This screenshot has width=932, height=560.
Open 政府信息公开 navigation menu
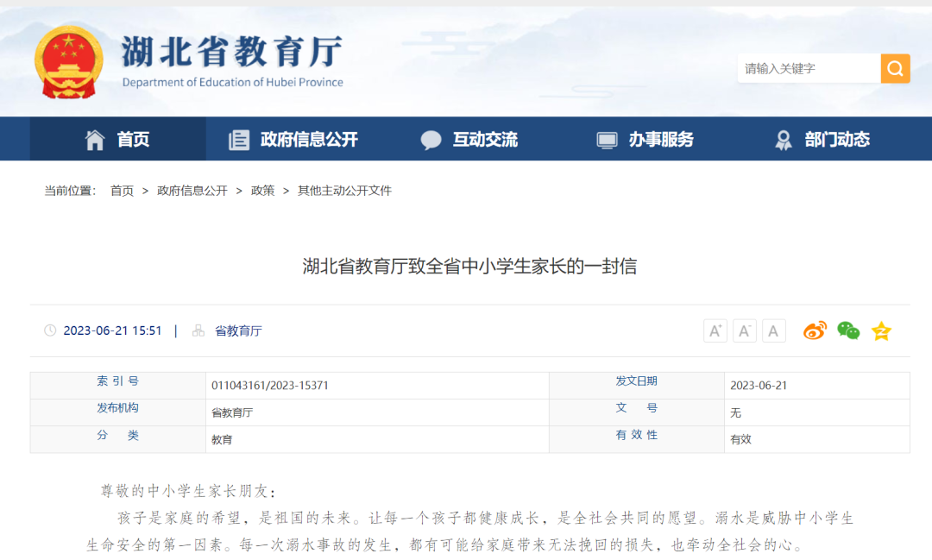coord(293,140)
